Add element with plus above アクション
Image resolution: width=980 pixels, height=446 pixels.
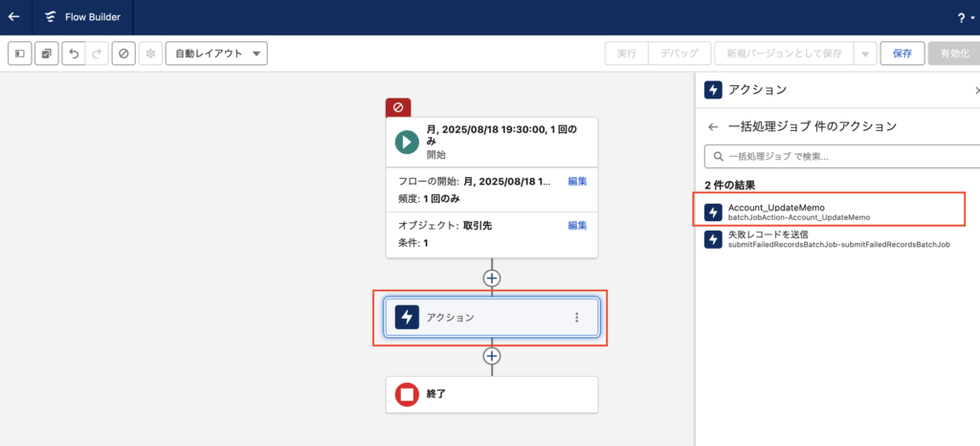point(492,279)
